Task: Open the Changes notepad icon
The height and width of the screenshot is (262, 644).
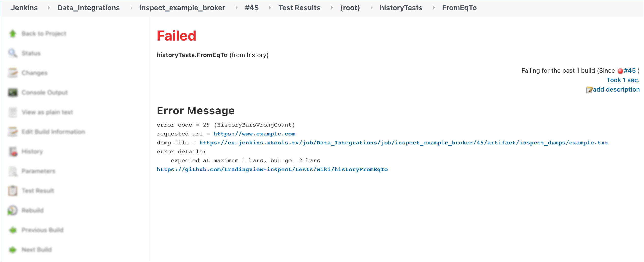Action: pos(13,73)
